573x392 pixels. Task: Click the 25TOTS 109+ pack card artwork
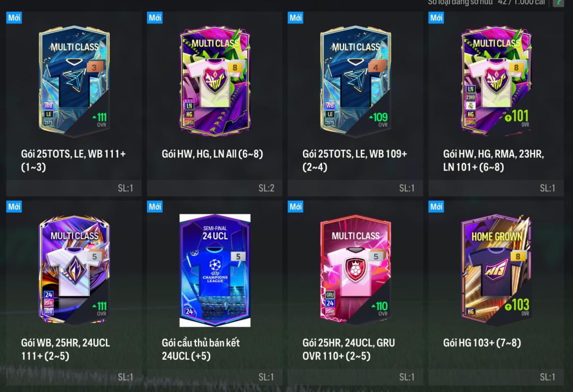pyautogui.click(x=356, y=81)
